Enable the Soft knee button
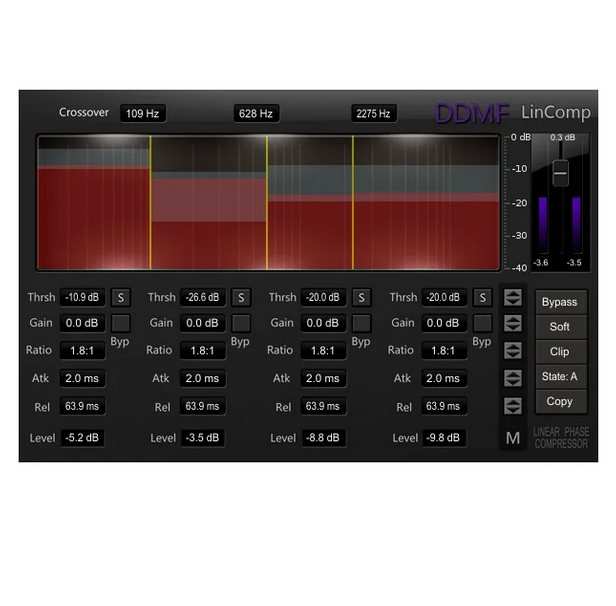This screenshot has width=616, height=606. pos(561,327)
